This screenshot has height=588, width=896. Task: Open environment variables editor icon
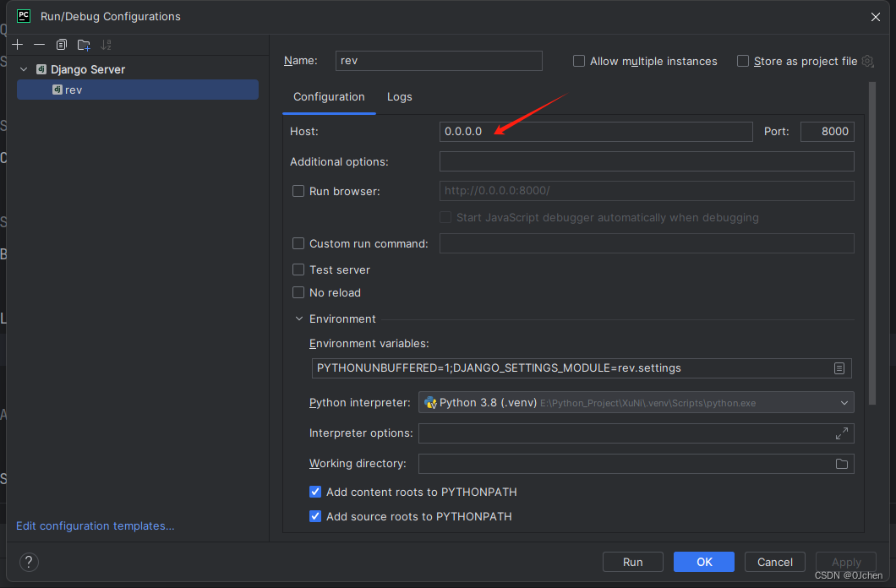839,368
